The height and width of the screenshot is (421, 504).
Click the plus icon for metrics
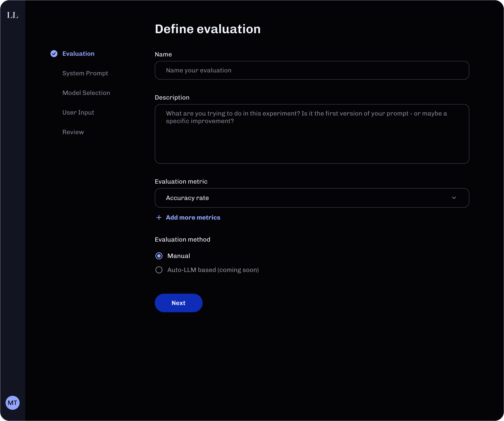point(159,217)
